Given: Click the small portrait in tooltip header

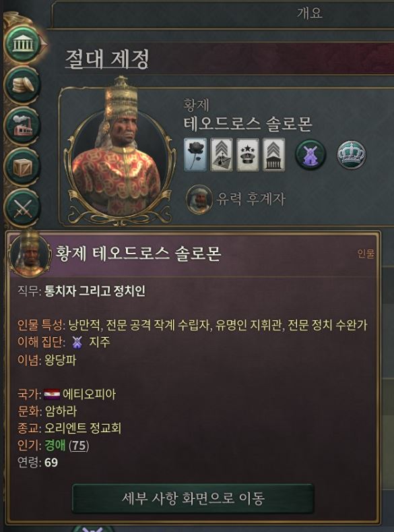Looking at the screenshot, I should click(30, 253).
